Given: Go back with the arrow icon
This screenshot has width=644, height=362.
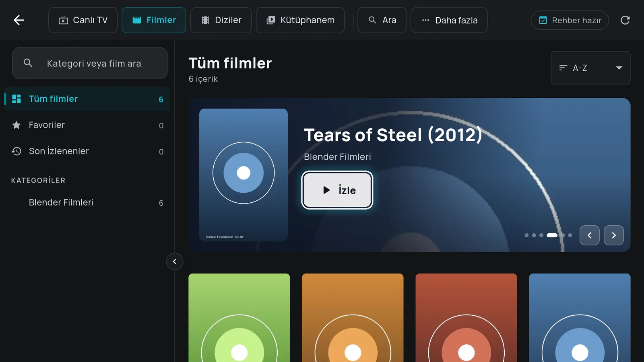Looking at the screenshot, I should [x=19, y=20].
